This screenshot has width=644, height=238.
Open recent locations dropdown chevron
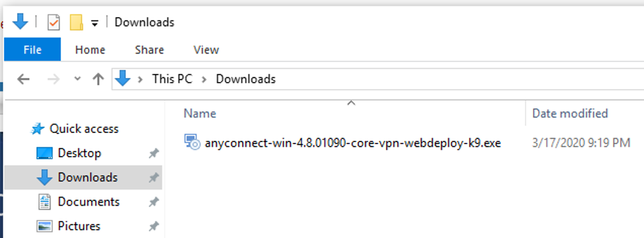click(77, 79)
